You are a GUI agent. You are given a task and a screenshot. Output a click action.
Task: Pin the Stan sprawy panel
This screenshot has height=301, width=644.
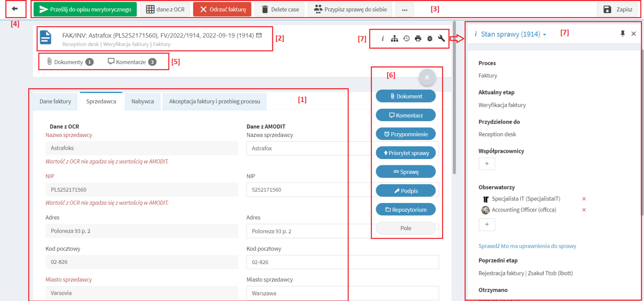[622, 33]
